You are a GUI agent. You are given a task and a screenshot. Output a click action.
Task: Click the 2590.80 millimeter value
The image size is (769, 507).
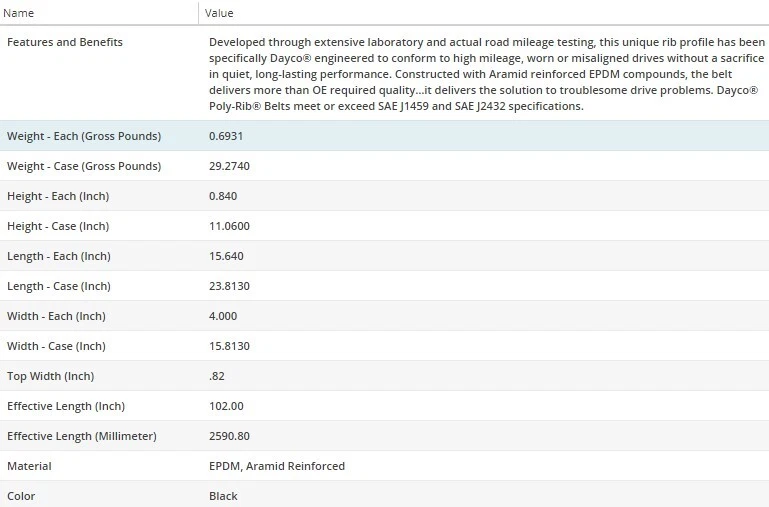click(x=229, y=436)
